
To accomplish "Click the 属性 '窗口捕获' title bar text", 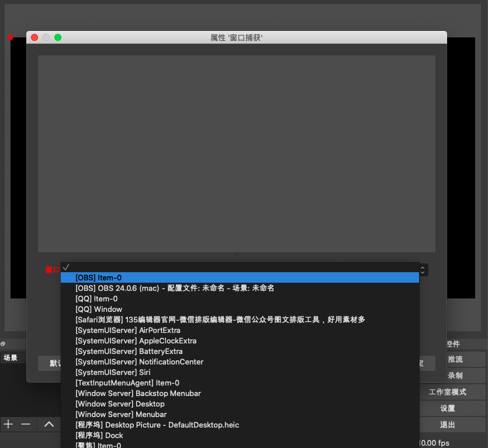I will click(237, 37).
